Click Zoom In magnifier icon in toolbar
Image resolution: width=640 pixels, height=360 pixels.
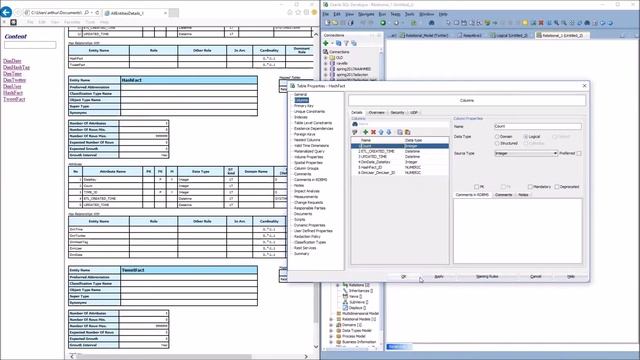click(x=556, y=23)
